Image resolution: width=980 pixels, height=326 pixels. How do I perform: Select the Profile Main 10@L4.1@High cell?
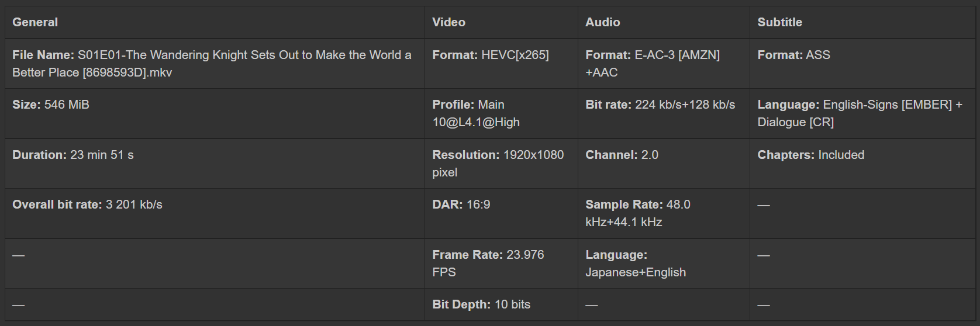[475, 113]
